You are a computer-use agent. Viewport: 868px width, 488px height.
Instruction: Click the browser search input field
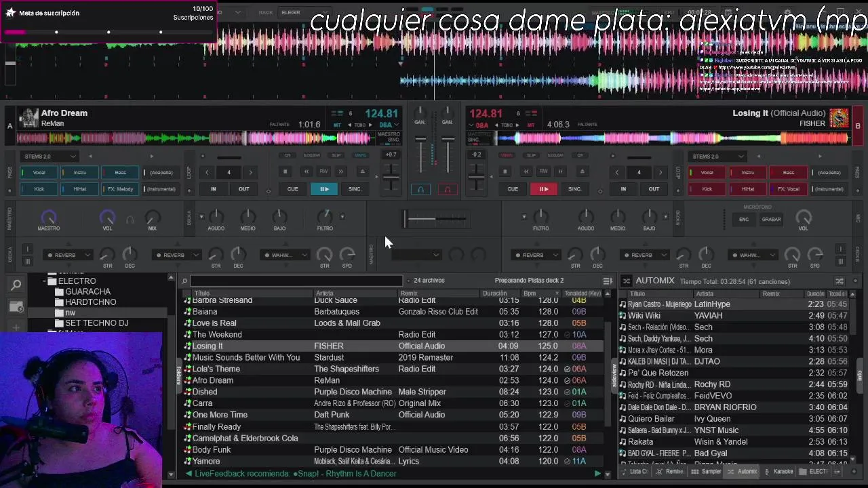[x=296, y=281]
